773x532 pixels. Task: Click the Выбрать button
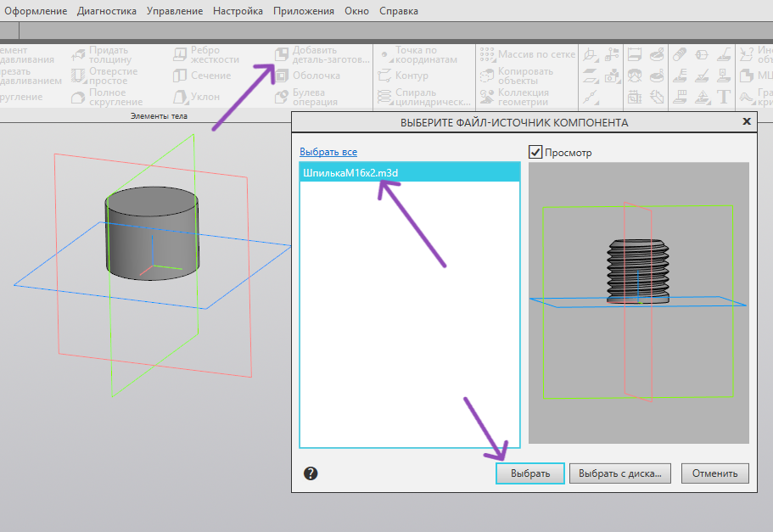tap(529, 473)
